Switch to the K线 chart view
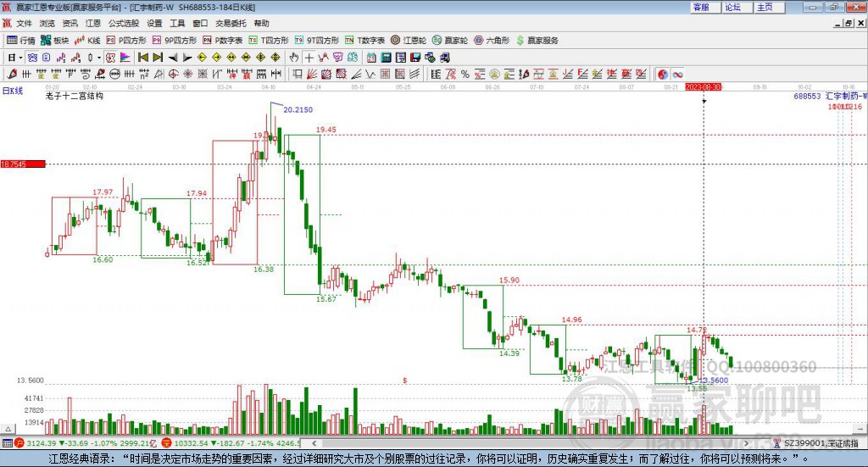Viewport: 868px width, 467px height. [87, 41]
